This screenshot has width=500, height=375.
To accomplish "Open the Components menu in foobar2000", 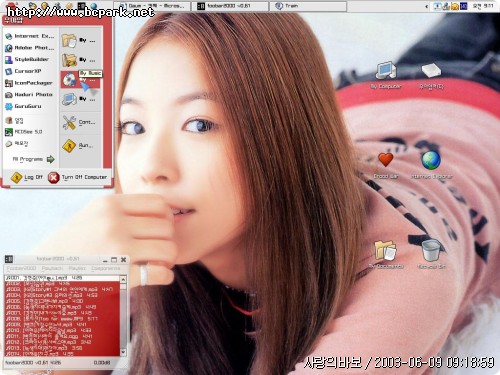I will pos(105,268).
